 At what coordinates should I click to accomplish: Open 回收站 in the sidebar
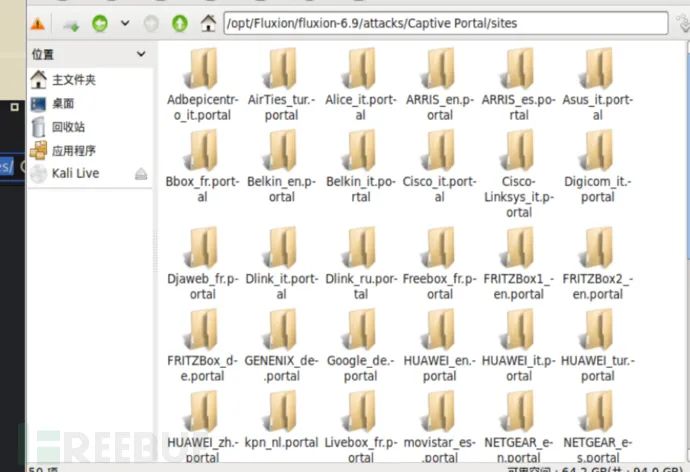tap(58, 127)
